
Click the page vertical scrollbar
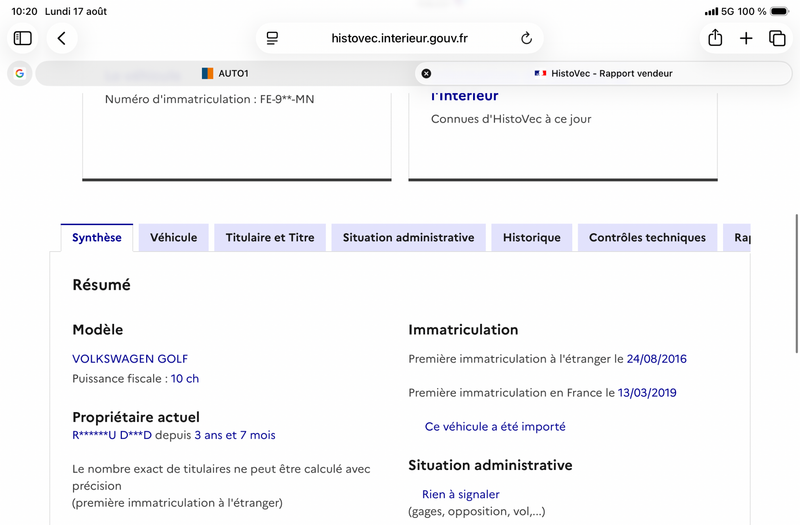point(796,284)
